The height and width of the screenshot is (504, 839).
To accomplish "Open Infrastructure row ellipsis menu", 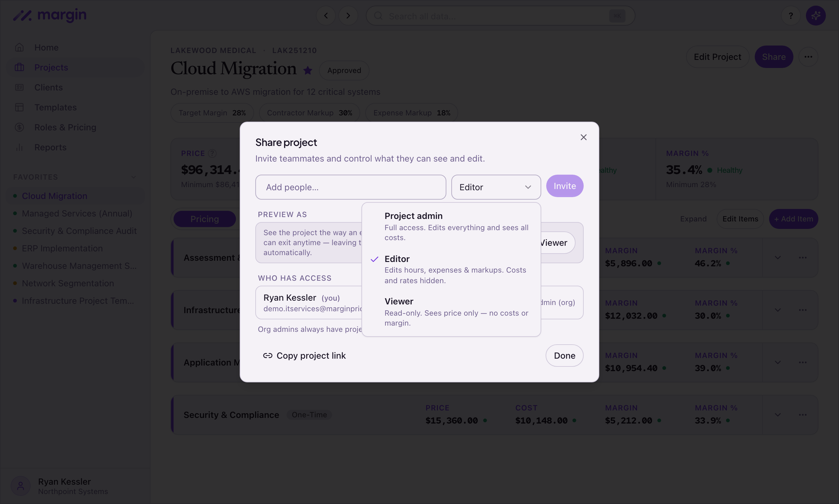I will point(803,310).
